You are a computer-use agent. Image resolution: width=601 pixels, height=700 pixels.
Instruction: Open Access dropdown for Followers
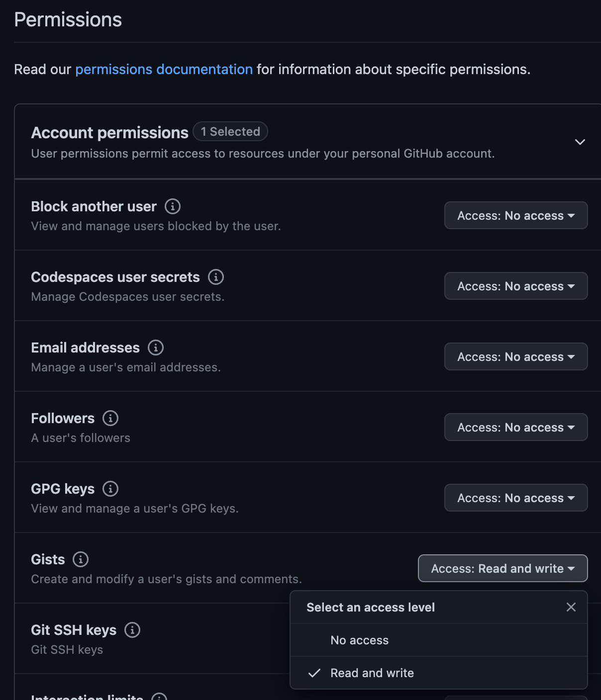click(515, 427)
